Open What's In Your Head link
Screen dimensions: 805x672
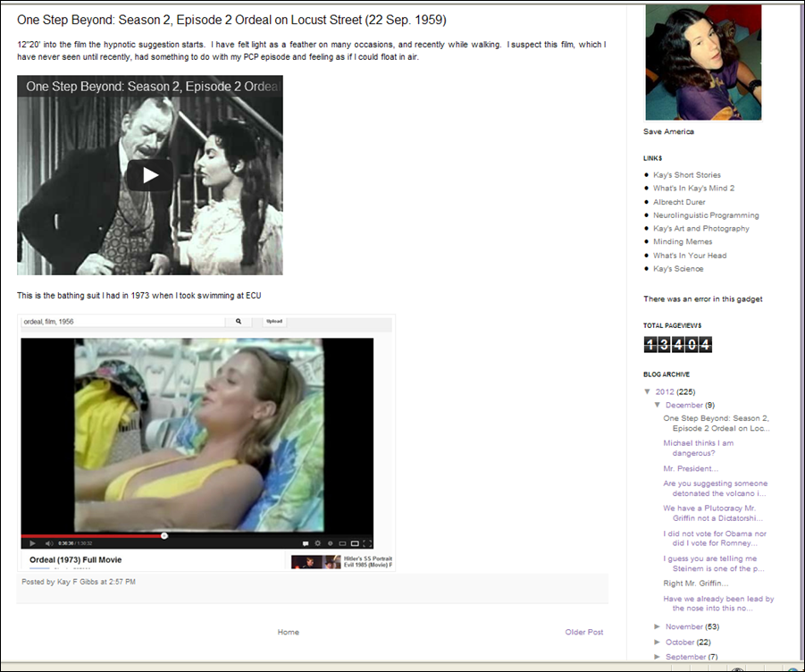(x=690, y=256)
